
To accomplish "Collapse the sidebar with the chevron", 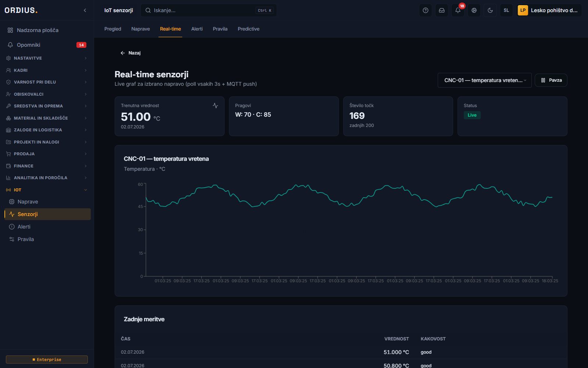I will (85, 10).
